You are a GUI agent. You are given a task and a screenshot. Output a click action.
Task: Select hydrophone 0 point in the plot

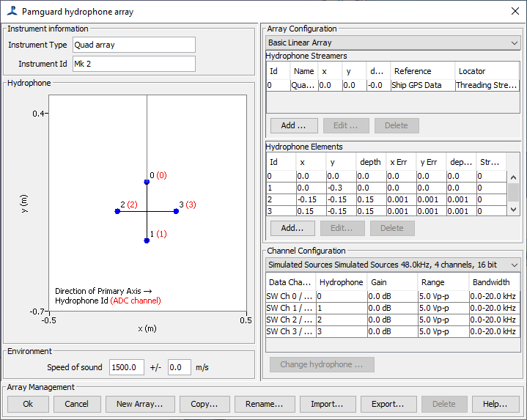tap(147, 182)
